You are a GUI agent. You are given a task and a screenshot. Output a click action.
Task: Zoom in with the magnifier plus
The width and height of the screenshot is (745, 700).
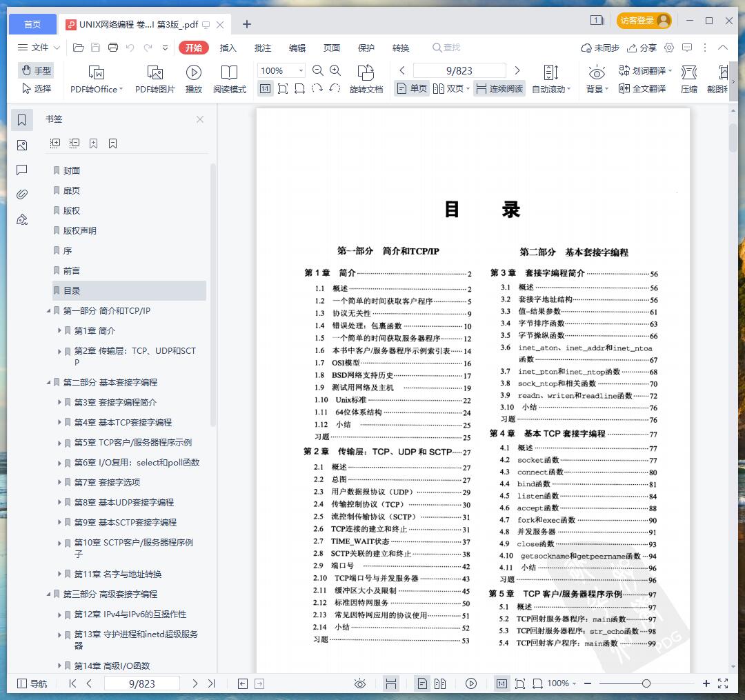(335, 70)
